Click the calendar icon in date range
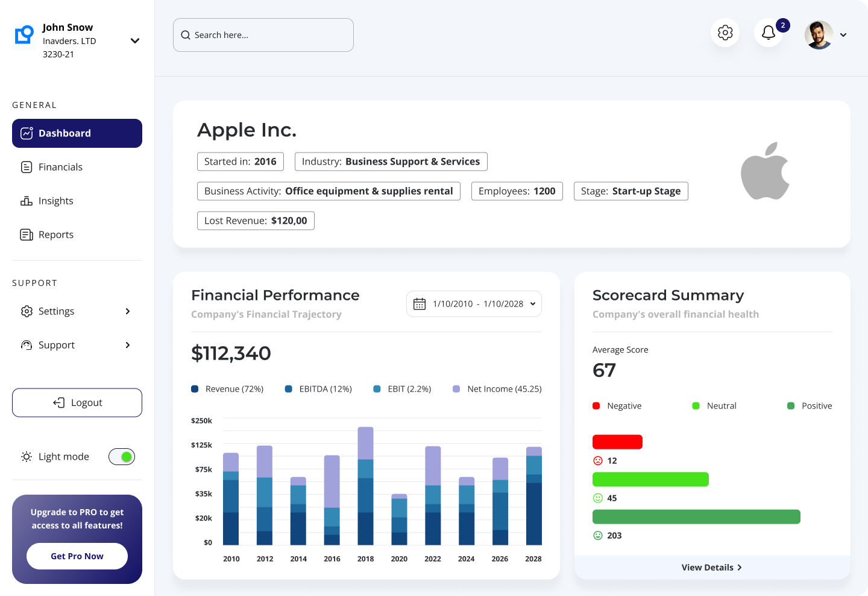 pos(420,304)
